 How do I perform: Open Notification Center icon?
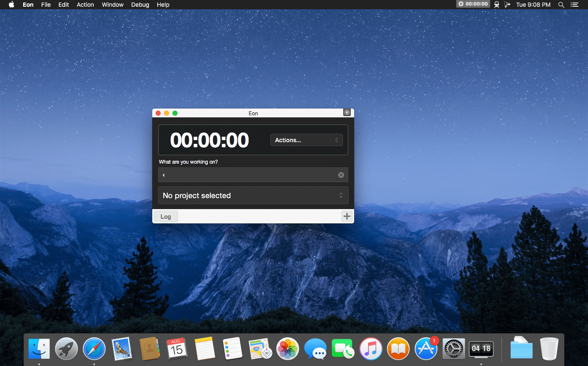click(x=575, y=5)
